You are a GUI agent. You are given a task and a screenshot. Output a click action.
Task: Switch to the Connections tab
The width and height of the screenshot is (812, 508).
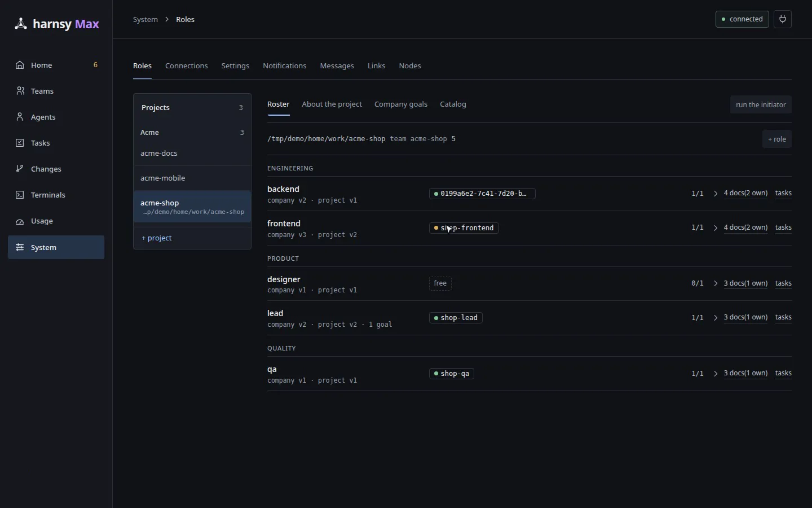(187, 66)
